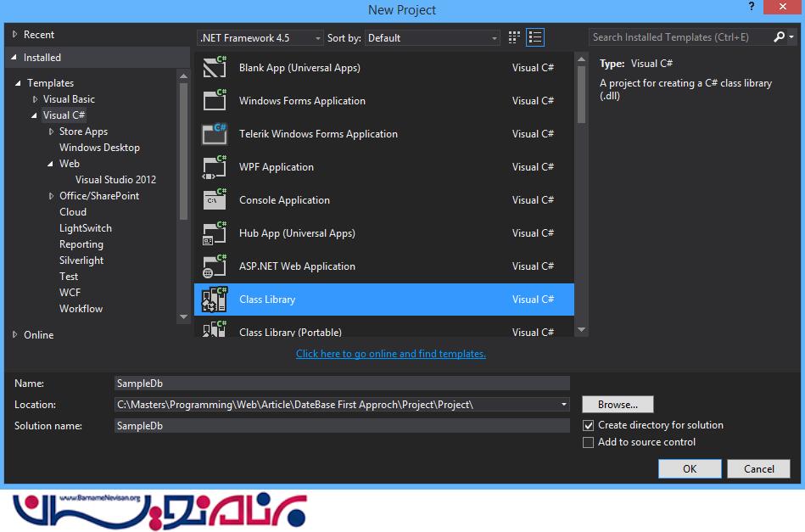Select Silverlight in the templates tree
The image size is (805, 532).
(81, 260)
